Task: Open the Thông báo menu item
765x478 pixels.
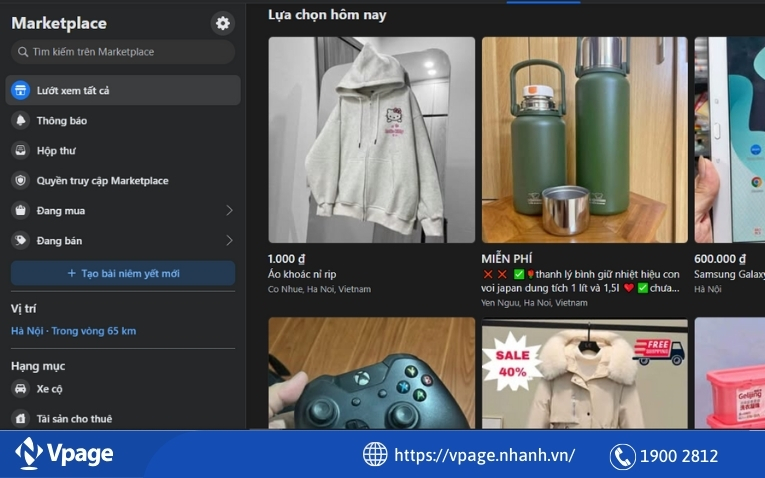Action: click(62, 121)
